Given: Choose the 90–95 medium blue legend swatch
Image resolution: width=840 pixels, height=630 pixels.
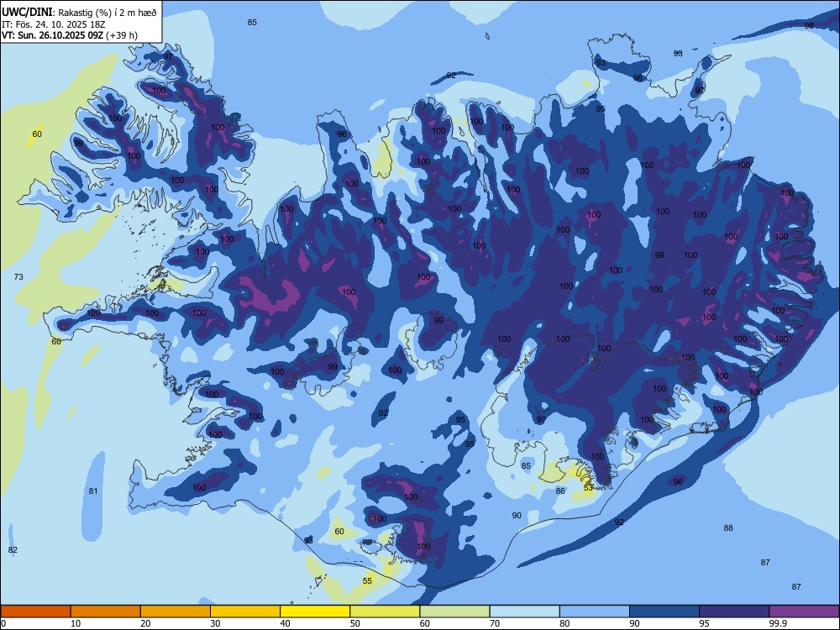Looking at the screenshot, I should point(664,612).
